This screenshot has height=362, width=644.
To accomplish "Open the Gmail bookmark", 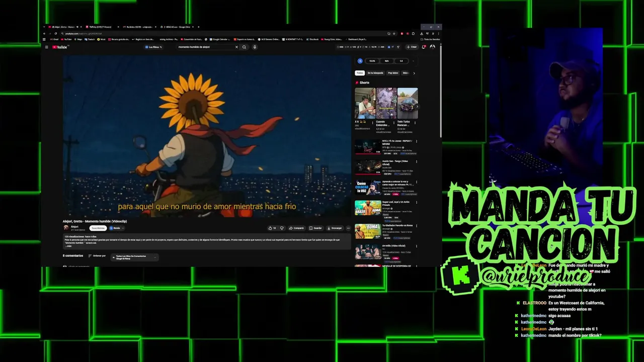I will [54, 39].
